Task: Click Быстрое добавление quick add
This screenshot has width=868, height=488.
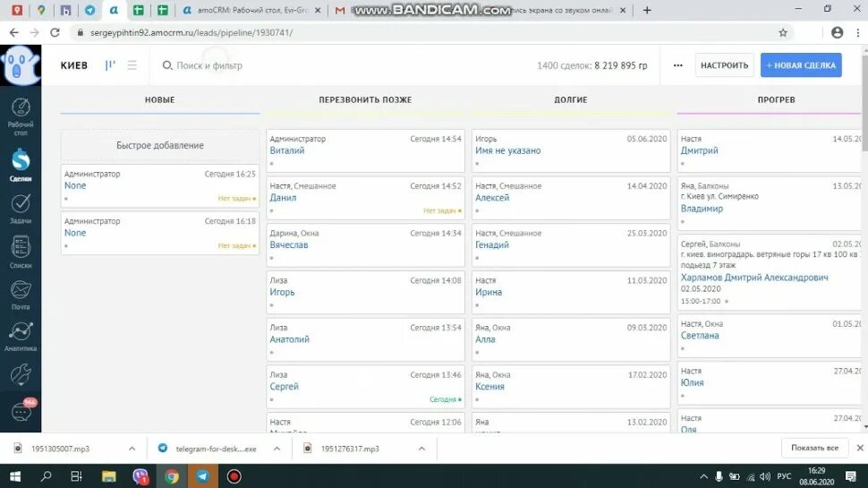Action: pyautogui.click(x=160, y=145)
